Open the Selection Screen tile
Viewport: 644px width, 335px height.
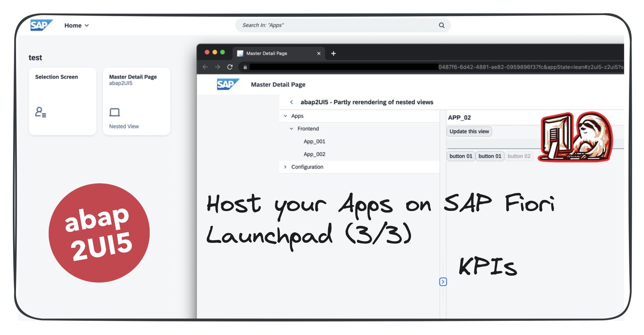click(x=62, y=101)
